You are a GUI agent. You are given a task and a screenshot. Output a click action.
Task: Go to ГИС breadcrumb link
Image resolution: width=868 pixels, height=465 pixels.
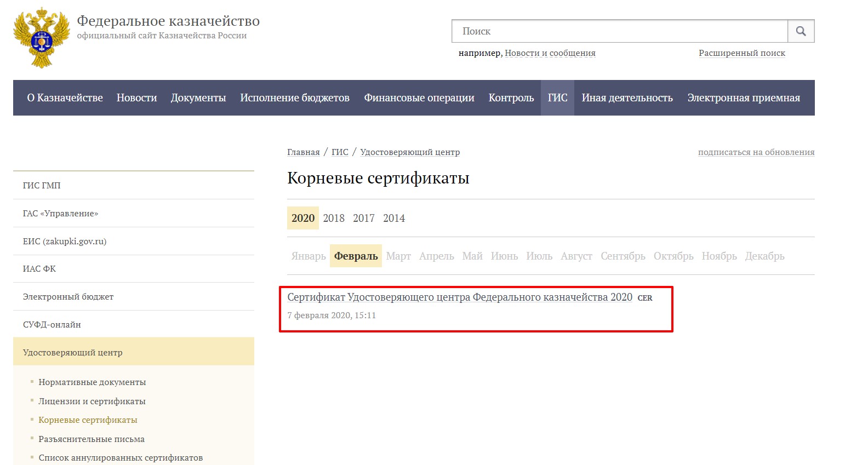pos(340,152)
